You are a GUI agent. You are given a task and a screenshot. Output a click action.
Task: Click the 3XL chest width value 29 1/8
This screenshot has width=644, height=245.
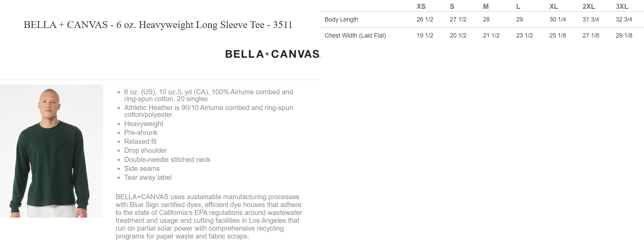pyautogui.click(x=624, y=36)
